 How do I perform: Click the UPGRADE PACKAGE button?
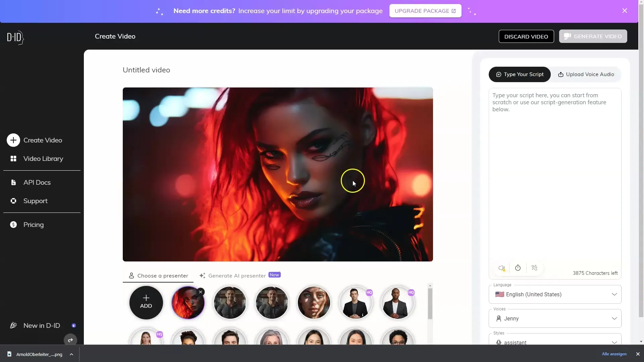[x=425, y=11]
